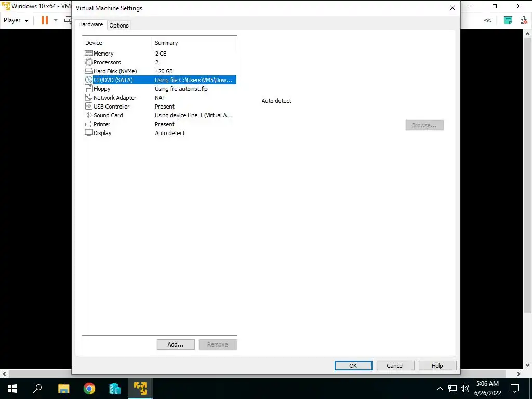Click the orange Pause VM icon
Screen dimensions: 532x399
[x=45, y=20]
